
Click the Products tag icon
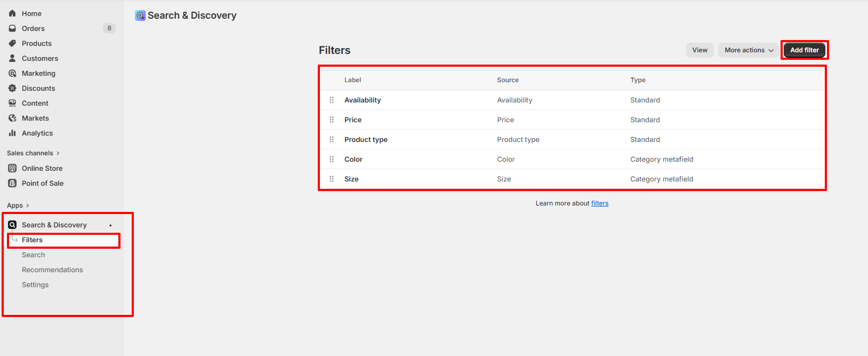coord(12,43)
